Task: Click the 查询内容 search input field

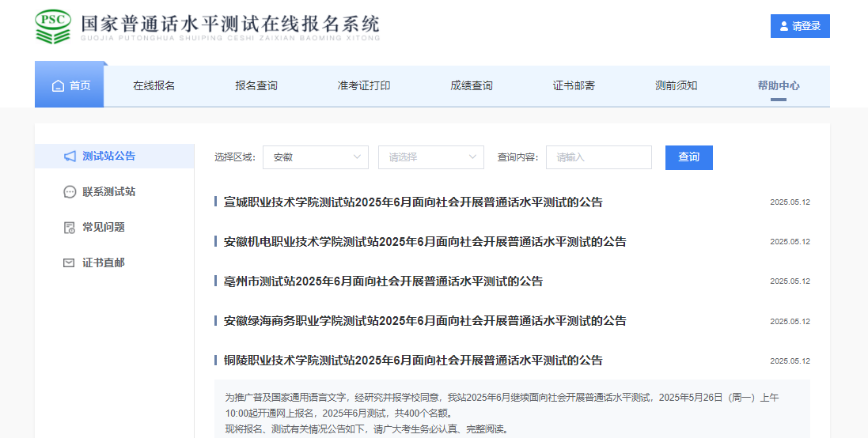Action: [599, 157]
